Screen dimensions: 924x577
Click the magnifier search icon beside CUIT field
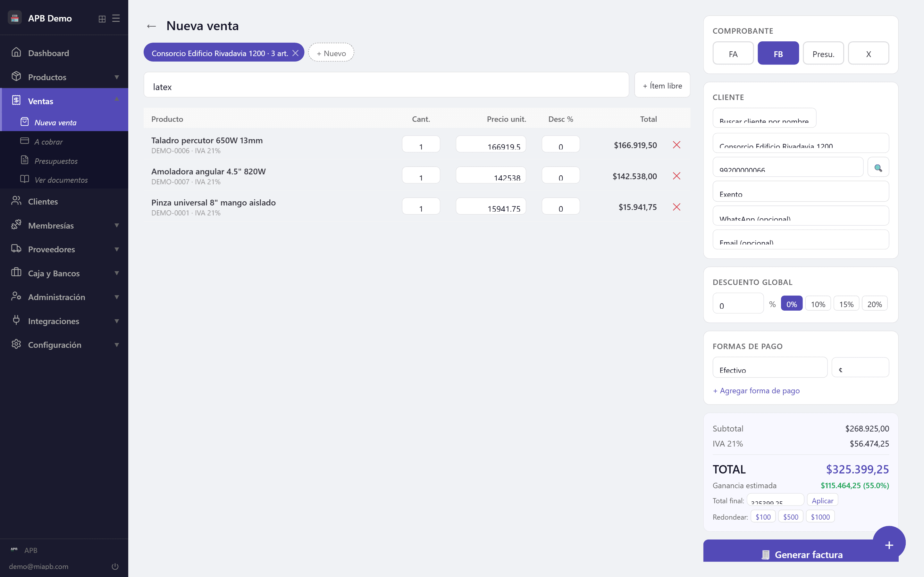(x=878, y=167)
